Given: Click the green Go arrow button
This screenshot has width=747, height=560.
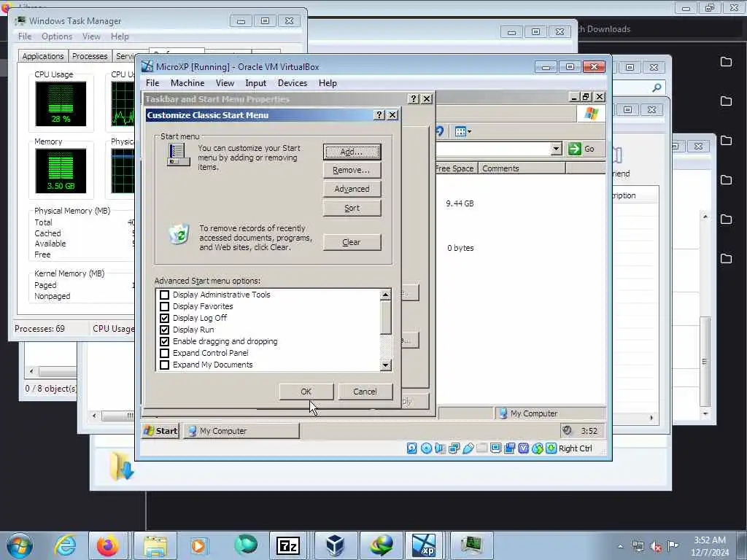Looking at the screenshot, I should (x=575, y=149).
